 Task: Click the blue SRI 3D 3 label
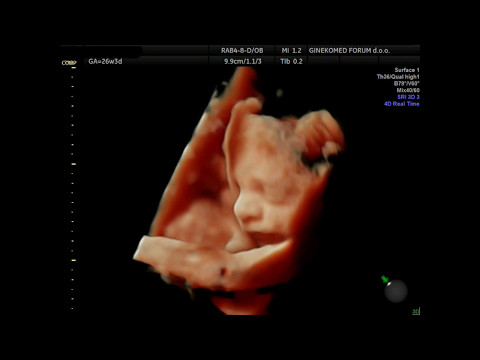pos(408,97)
